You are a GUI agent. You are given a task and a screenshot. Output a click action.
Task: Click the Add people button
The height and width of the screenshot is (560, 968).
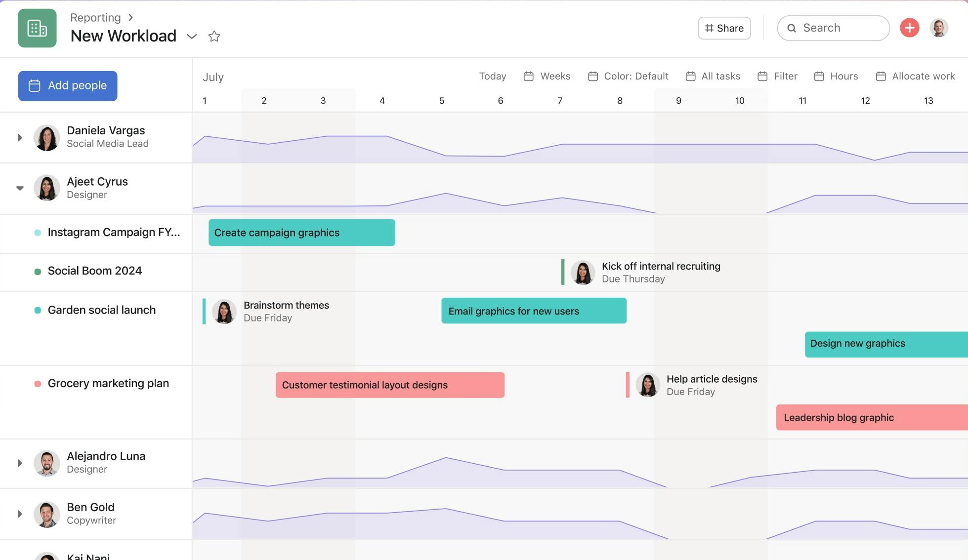click(67, 85)
